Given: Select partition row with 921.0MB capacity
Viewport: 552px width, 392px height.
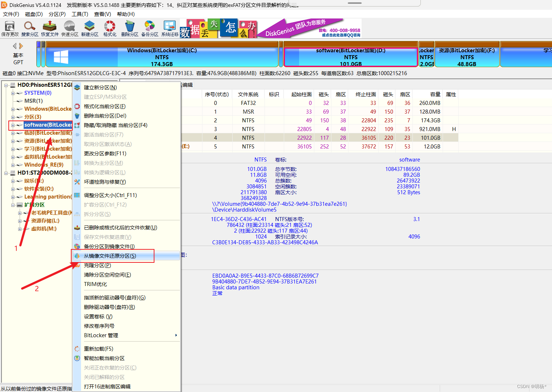Looking at the screenshot, I should tap(320, 129).
